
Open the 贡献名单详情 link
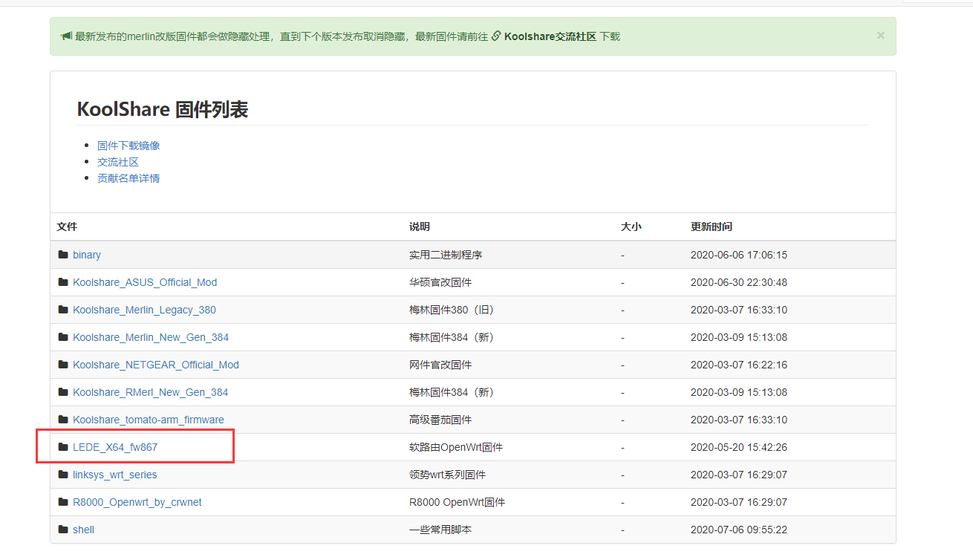128,178
